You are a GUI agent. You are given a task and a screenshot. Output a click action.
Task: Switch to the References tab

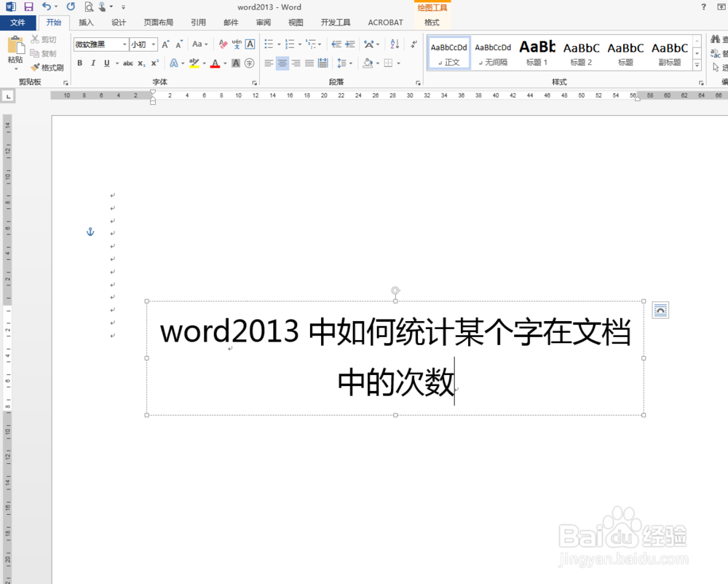(x=198, y=23)
